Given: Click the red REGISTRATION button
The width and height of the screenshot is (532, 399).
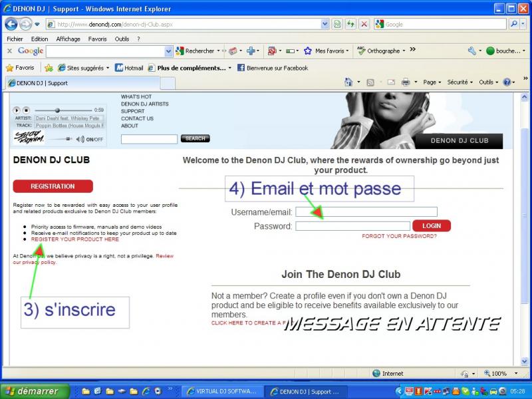Looking at the screenshot, I should click(53, 186).
